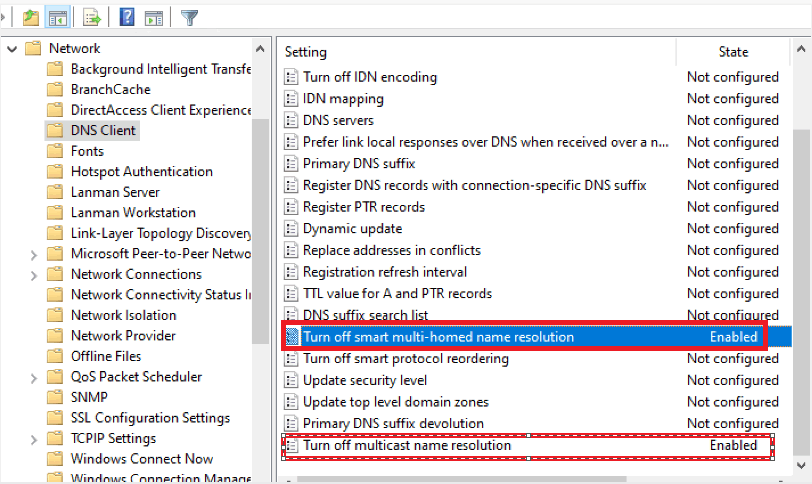Click the icon beside Turn off multicast name resolution

point(292,445)
